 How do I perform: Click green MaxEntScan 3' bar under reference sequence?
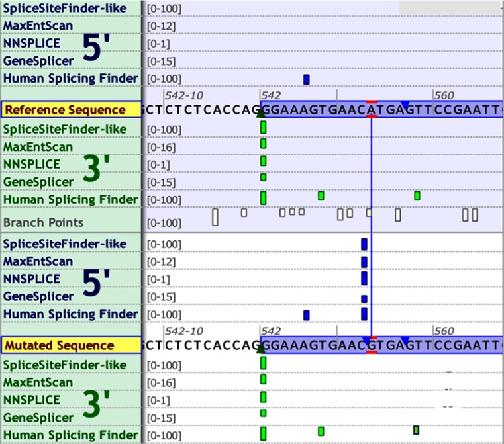click(263, 144)
